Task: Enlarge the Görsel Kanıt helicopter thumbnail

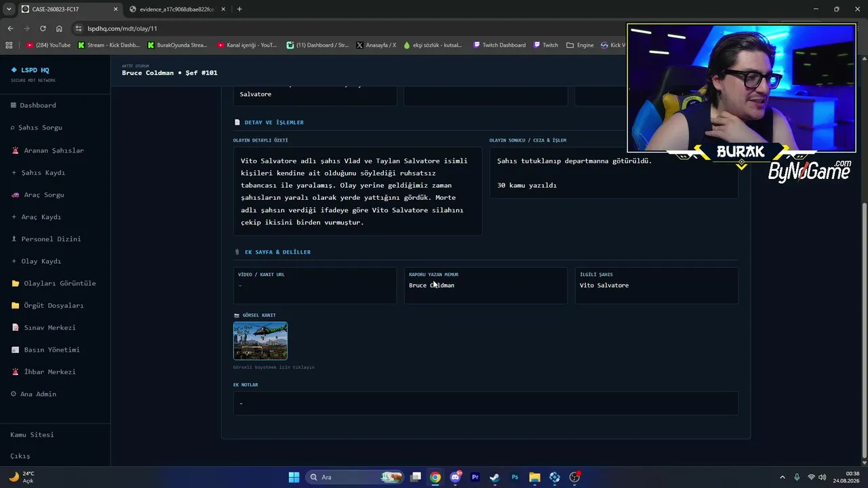Action: 260,341
